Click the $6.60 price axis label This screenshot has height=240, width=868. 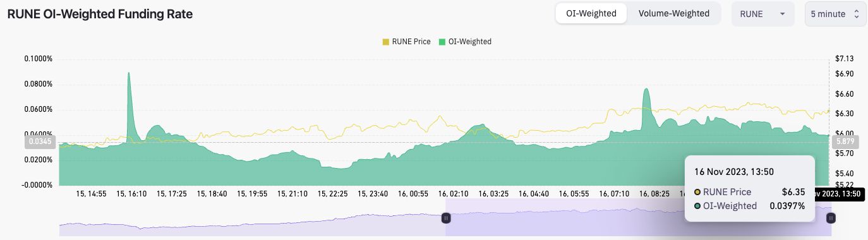(845, 94)
